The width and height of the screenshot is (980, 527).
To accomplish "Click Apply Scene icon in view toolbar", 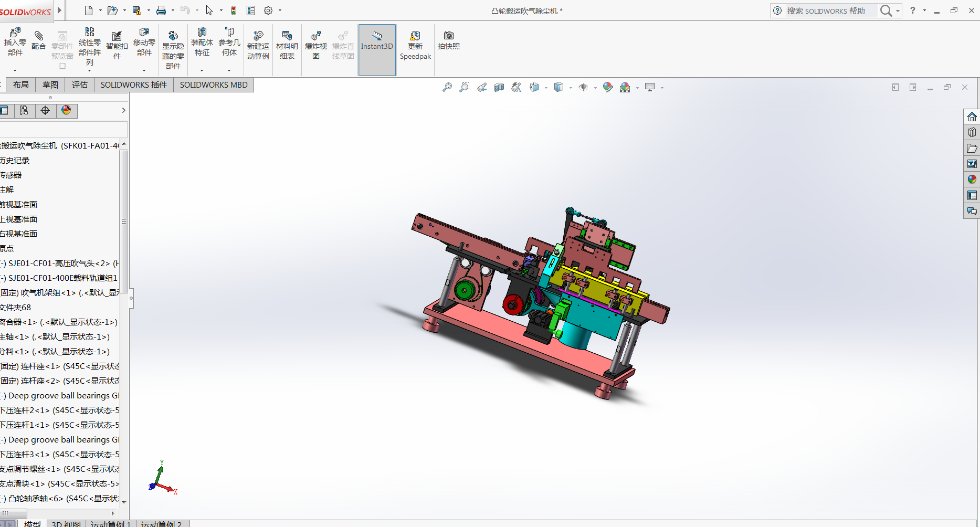I will pos(625,88).
